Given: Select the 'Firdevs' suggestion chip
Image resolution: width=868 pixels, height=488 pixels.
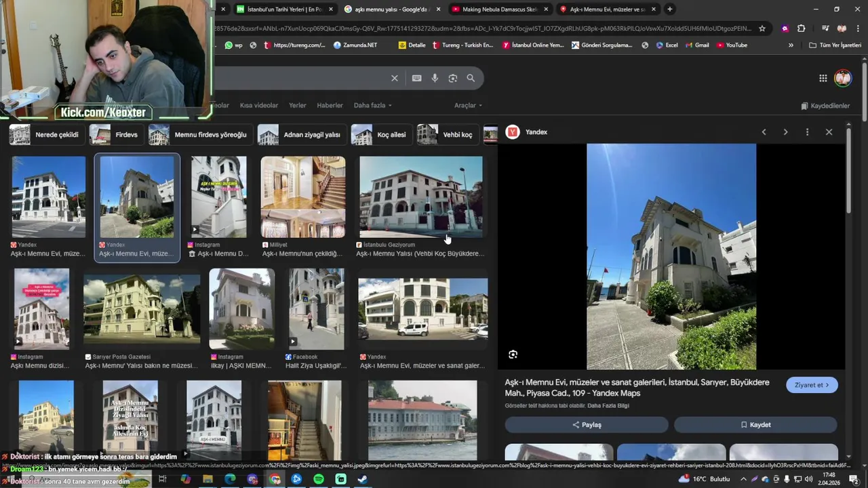Looking at the screenshot, I should coord(116,135).
